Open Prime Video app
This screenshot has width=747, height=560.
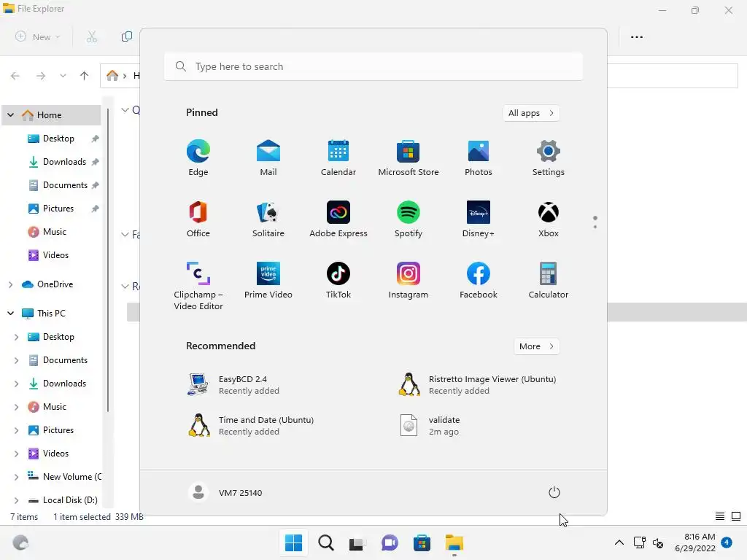[x=268, y=281]
